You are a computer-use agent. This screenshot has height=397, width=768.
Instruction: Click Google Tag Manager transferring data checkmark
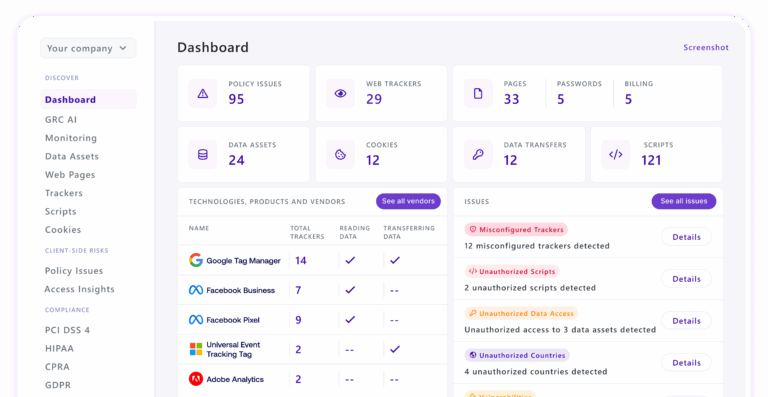(395, 260)
